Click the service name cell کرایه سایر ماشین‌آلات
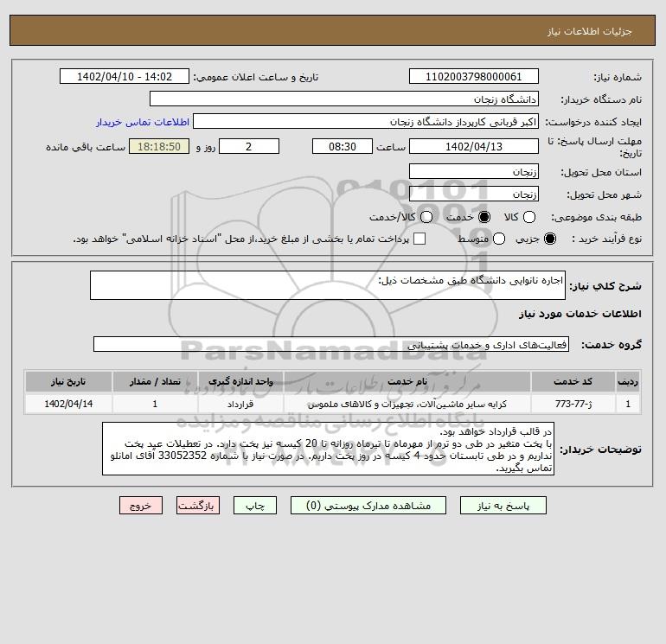Viewport: 666px width, 644px height. click(x=407, y=404)
